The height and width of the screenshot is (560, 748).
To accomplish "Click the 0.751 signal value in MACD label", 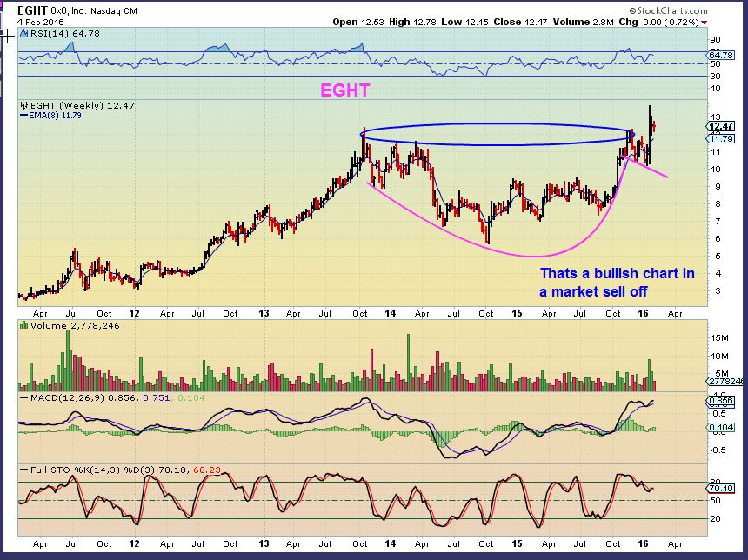I will coord(156,397).
